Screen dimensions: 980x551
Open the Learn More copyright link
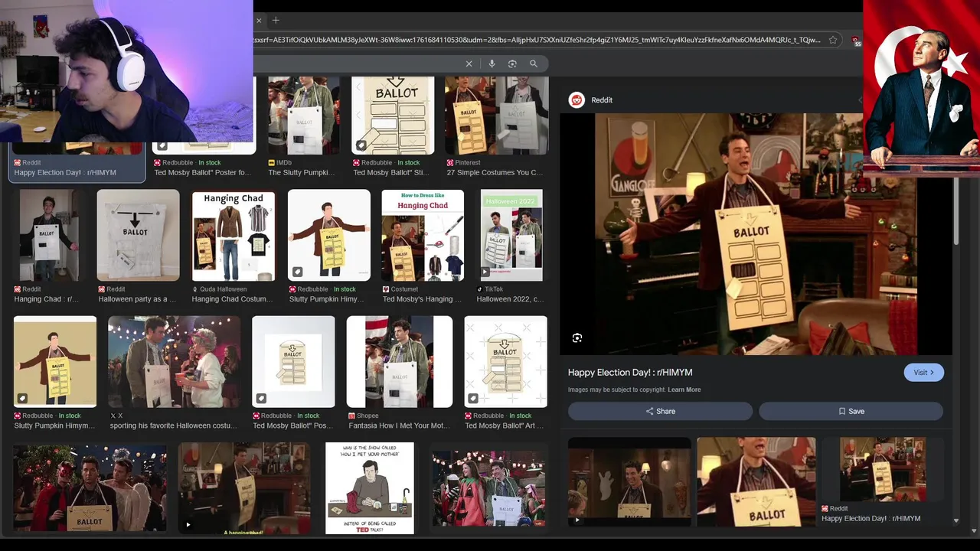(x=684, y=390)
